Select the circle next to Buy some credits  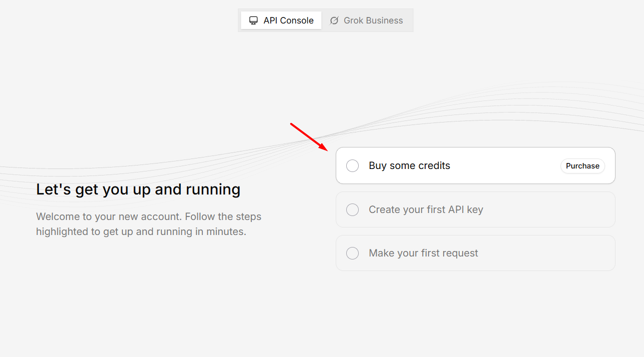(x=352, y=165)
